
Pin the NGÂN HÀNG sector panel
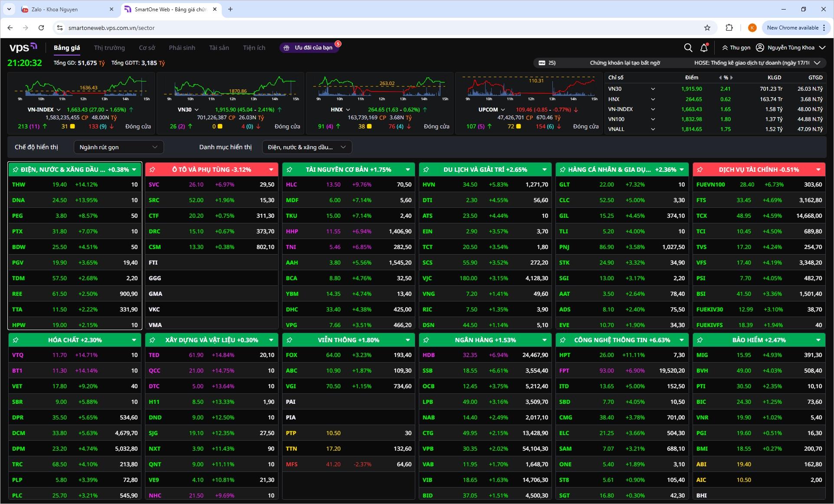[426, 340]
